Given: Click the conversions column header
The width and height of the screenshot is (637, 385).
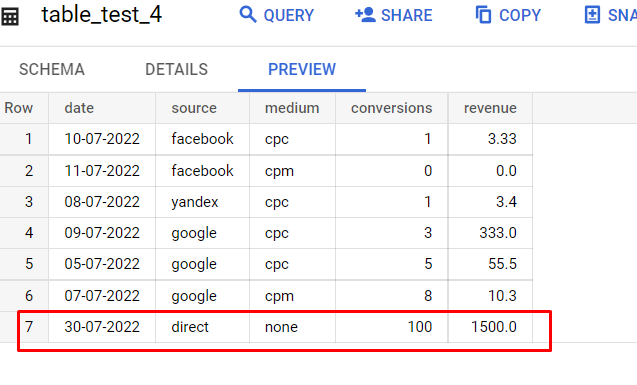Looking at the screenshot, I should (x=392, y=108).
